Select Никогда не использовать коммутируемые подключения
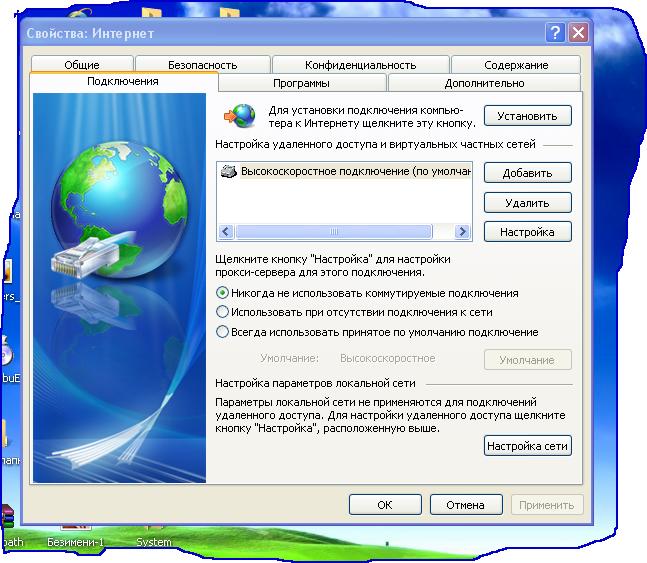 pos(223,294)
